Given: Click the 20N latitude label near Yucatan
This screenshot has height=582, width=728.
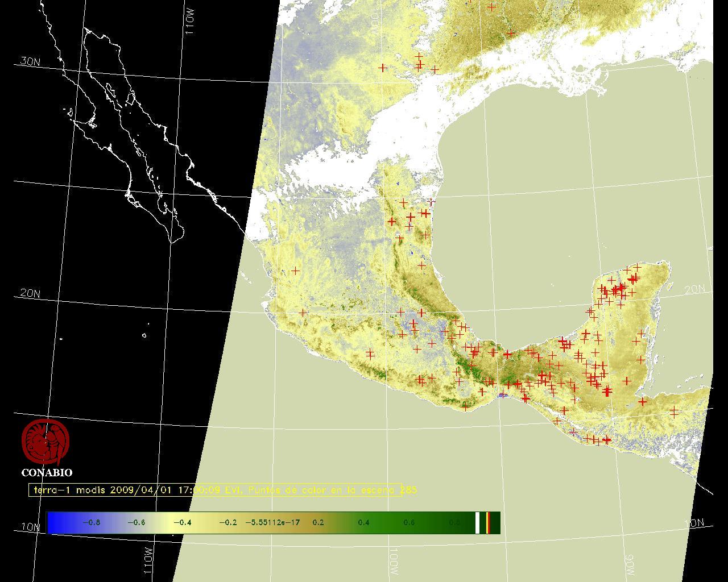Looking at the screenshot, I should coord(694,289).
